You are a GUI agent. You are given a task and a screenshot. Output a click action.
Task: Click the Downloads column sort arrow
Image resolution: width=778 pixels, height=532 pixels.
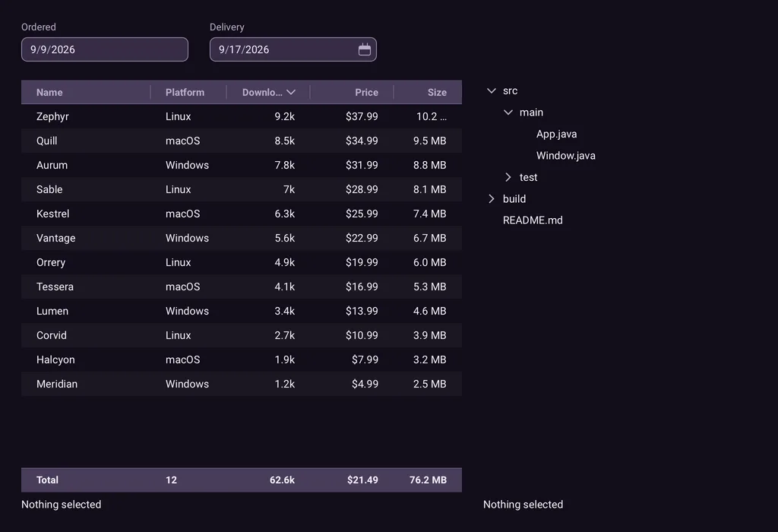[x=291, y=92]
